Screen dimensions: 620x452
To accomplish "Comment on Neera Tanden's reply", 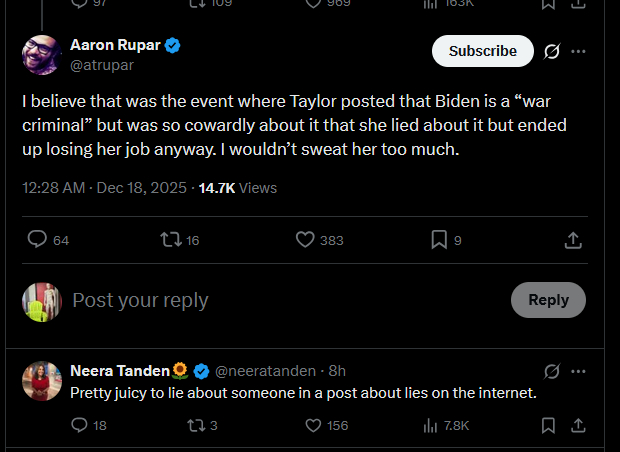I will pos(81,426).
